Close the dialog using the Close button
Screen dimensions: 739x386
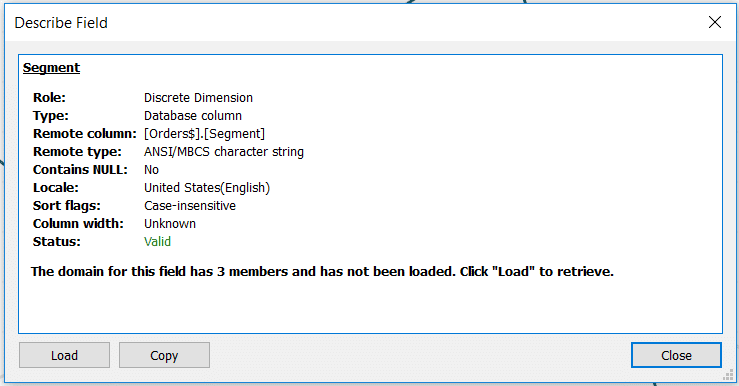(x=676, y=355)
